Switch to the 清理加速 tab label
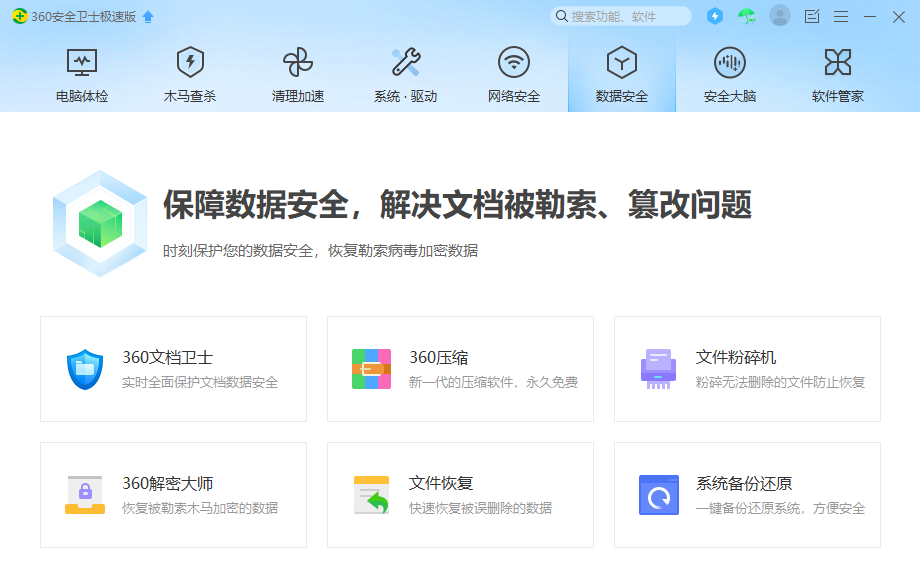 [x=297, y=96]
